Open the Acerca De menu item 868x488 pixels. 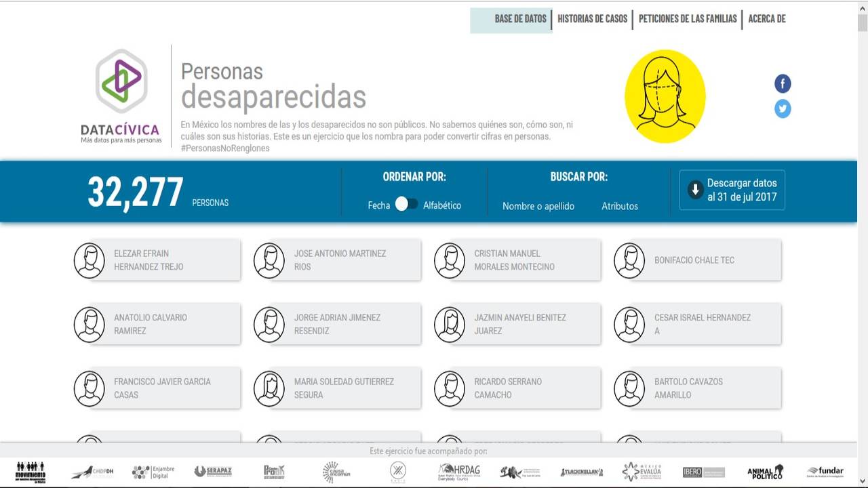pyautogui.click(x=766, y=19)
